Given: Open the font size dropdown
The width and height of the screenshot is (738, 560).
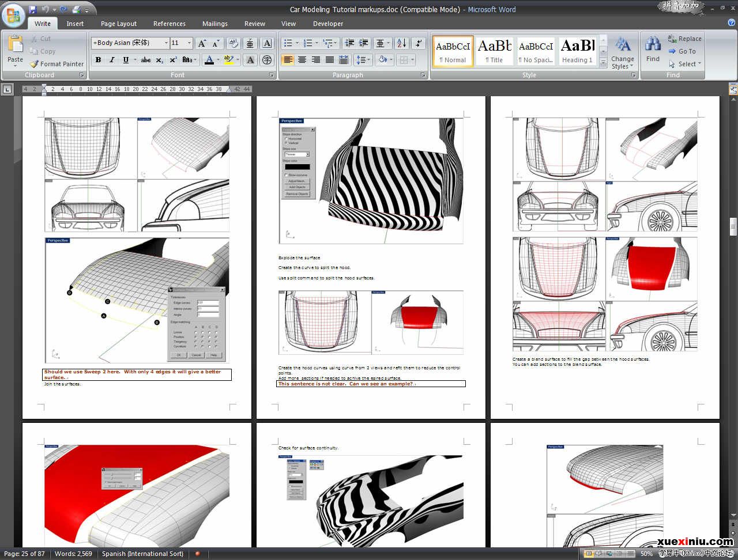Looking at the screenshot, I should coord(189,43).
